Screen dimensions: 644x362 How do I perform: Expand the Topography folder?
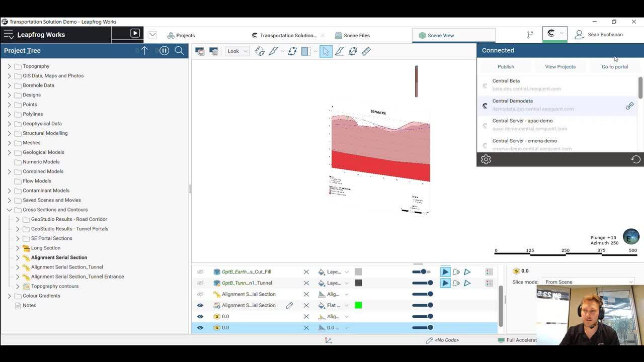point(9,66)
